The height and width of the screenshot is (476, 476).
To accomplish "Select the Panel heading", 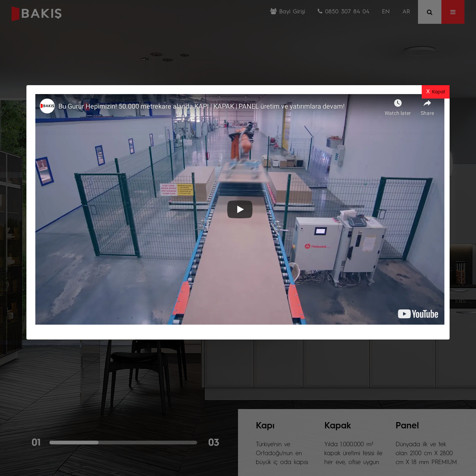I will [x=407, y=425].
